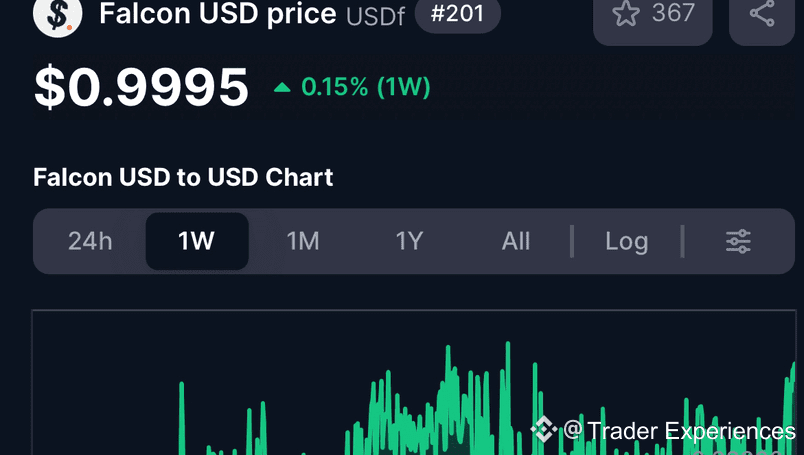
Task: Add coin to watchlist with star icon
Action: (x=626, y=12)
